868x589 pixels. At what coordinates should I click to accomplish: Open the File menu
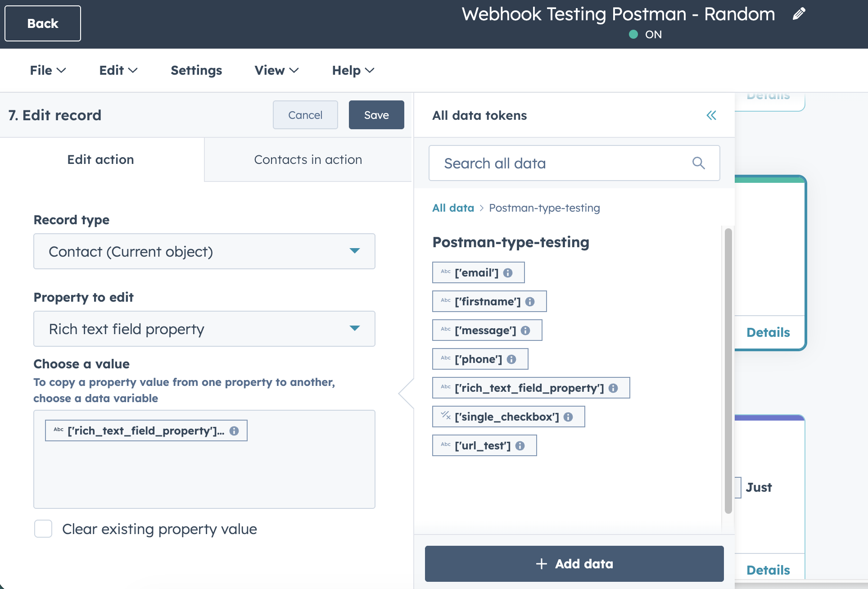pos(47,70)
